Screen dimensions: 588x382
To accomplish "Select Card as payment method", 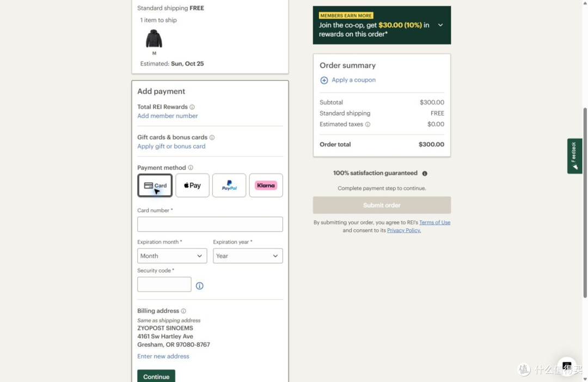I will pos(155,185).
